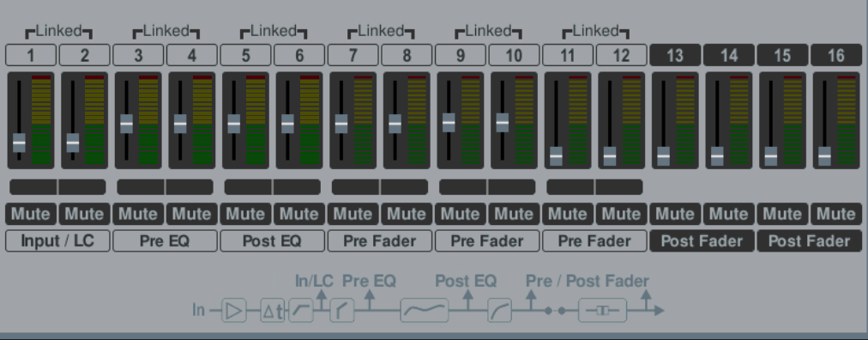Click the fader block icon in signal diagram
The height and width of the screenshot is (340, 868).
pos(602,310)
